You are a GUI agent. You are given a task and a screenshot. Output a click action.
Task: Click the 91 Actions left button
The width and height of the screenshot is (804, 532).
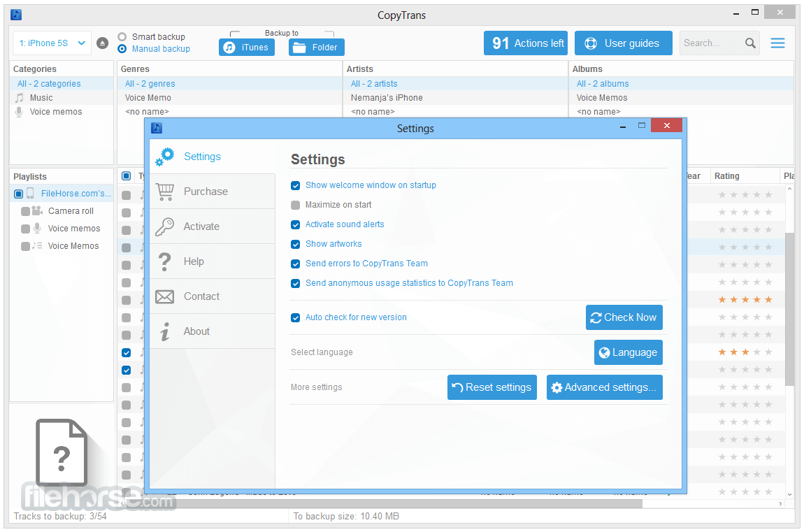526,43
